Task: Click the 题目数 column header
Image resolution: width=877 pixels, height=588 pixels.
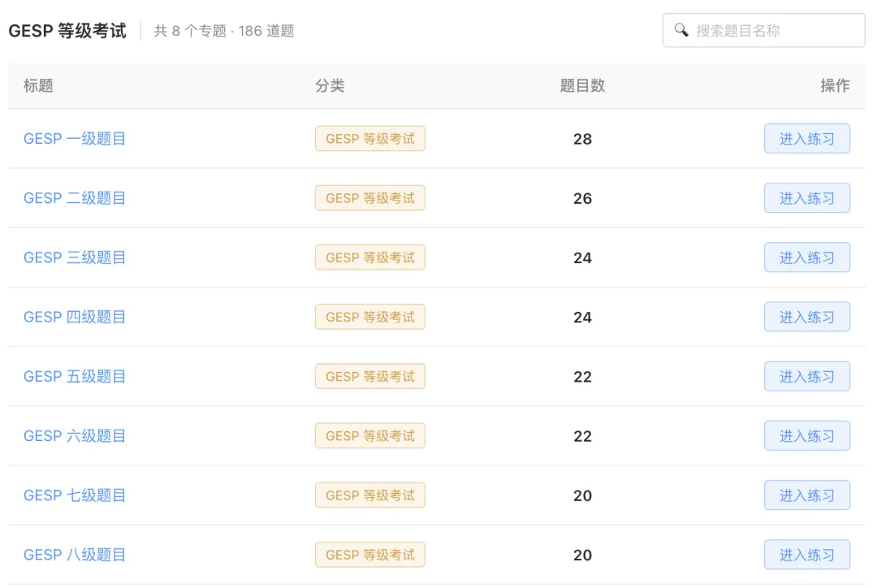Action: (x=582, y=85)
